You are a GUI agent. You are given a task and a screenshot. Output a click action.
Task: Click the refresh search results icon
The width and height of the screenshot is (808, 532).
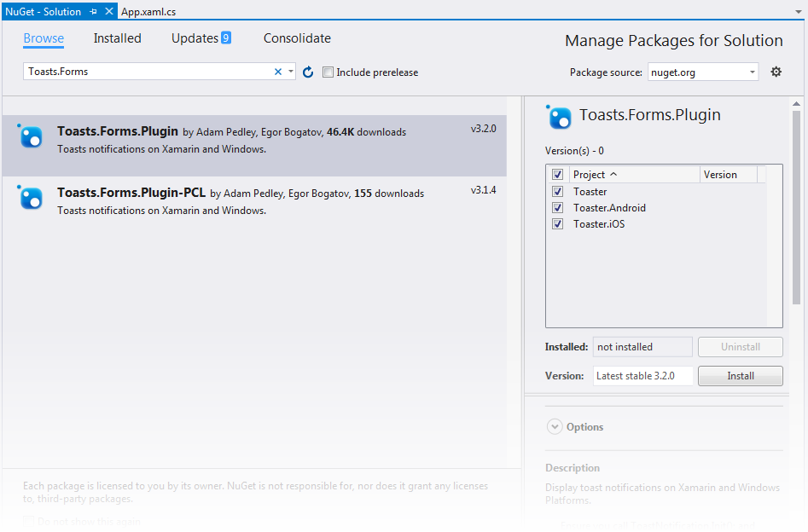(307, 72)
